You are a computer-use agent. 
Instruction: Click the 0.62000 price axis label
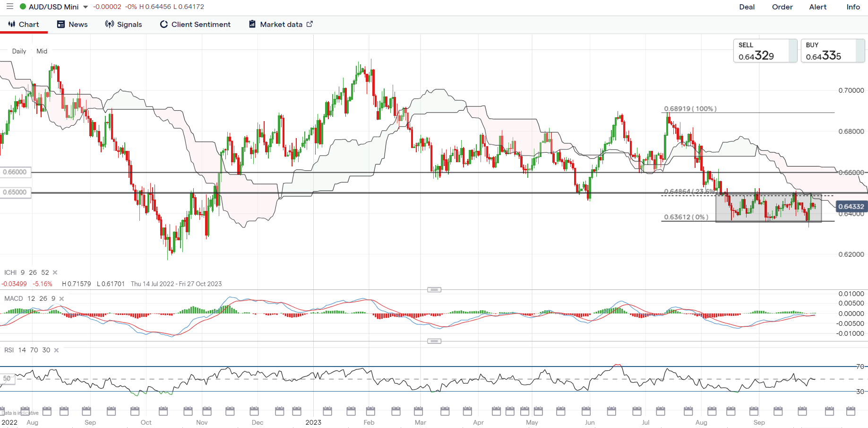[x=851, y=254]
